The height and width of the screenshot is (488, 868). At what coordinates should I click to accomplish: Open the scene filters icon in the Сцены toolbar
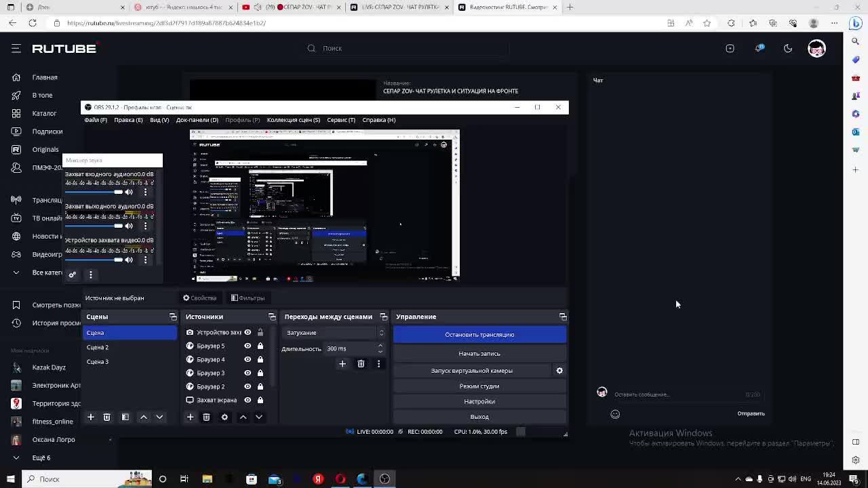pos(125,417)
